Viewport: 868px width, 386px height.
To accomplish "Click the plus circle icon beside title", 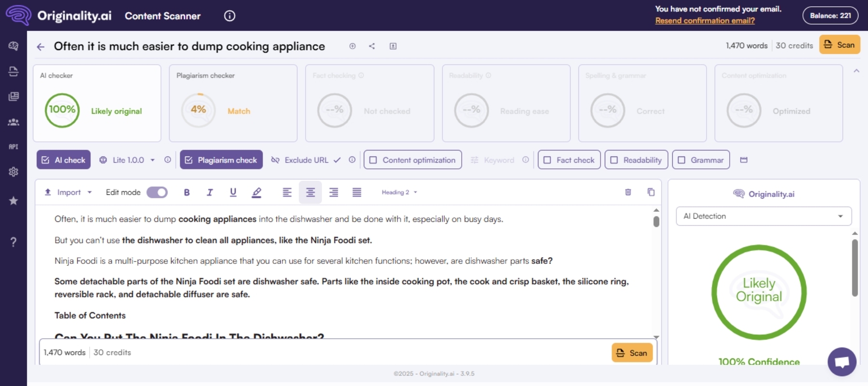I will (352, 46).
